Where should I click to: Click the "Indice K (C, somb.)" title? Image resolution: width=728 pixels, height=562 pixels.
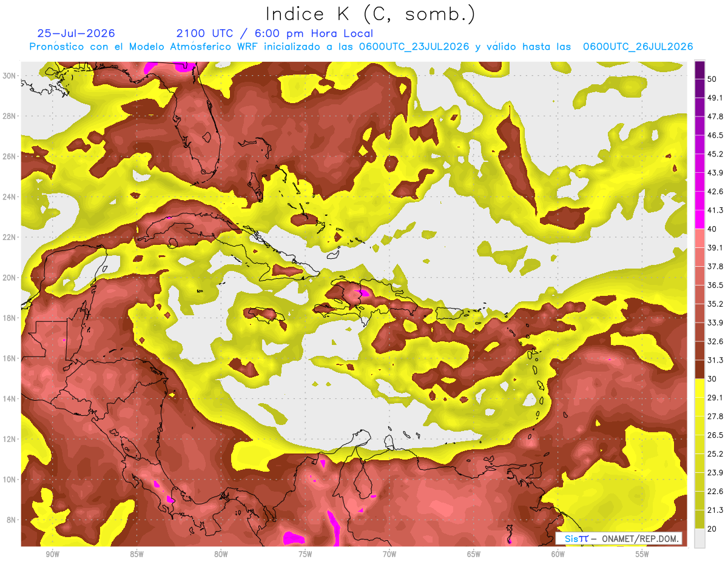pos(370,14)
